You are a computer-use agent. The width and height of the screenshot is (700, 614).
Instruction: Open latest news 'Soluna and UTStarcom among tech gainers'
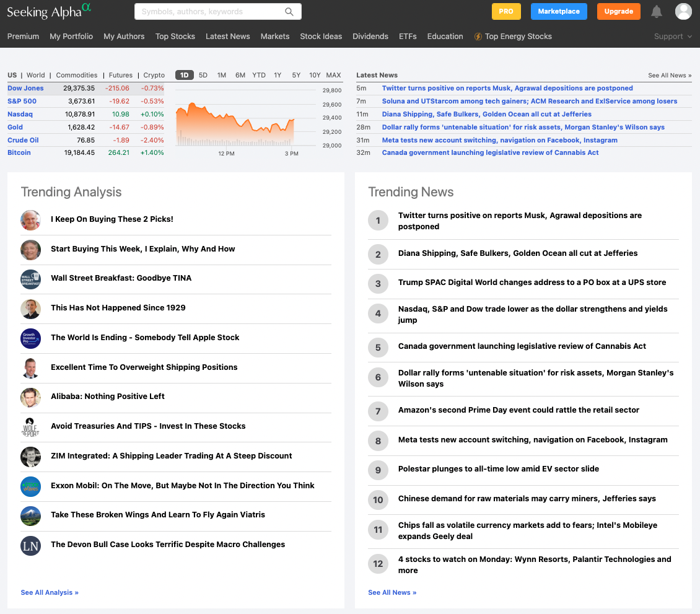530,102
